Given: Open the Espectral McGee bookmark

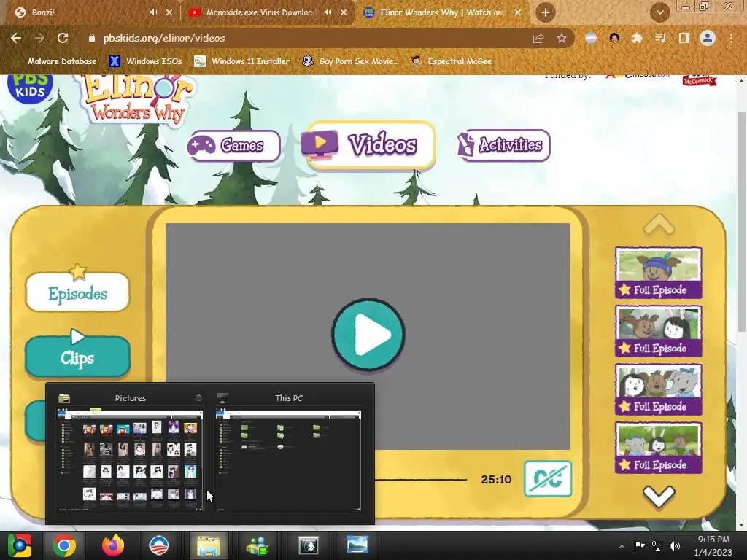Looking at the screenshot, I should (x=452, y=61).
